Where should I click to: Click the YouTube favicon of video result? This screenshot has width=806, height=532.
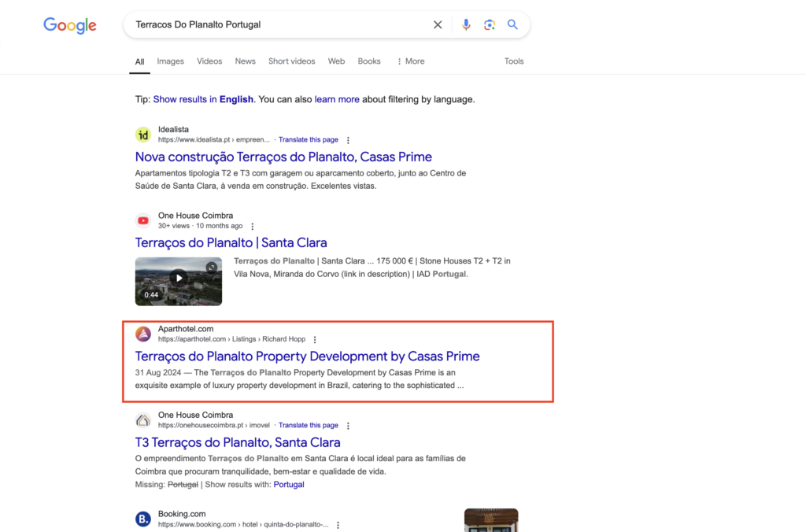pyautogui.click(x=143, y=220)
